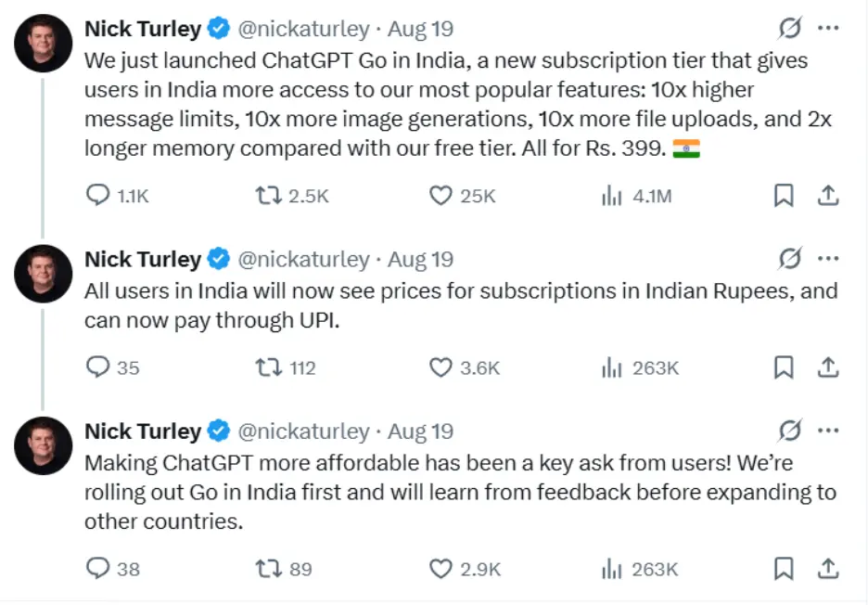View analytics of the 4.1M views tweet
This screenshot has width=868, height=605.
[x=612, y=196]
